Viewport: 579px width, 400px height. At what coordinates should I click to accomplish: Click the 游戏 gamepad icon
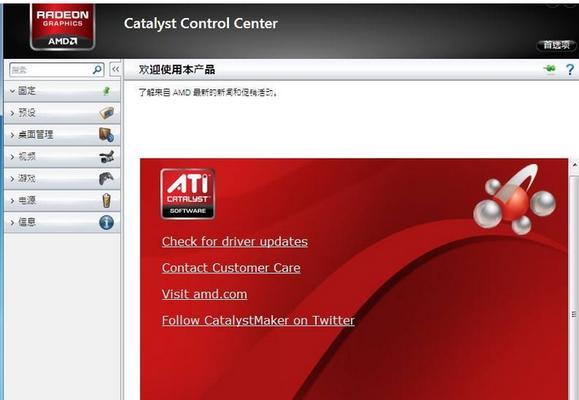click(x=106, y=178)
